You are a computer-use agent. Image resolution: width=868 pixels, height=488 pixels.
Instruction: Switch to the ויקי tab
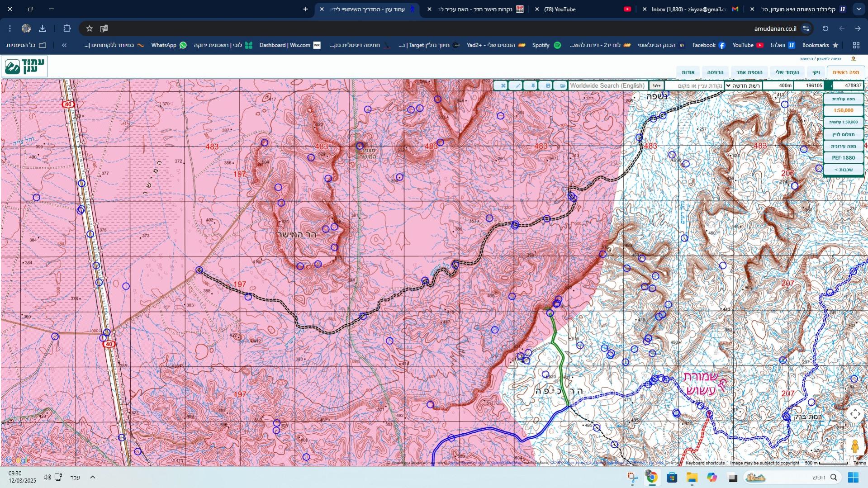click(816, 72)
